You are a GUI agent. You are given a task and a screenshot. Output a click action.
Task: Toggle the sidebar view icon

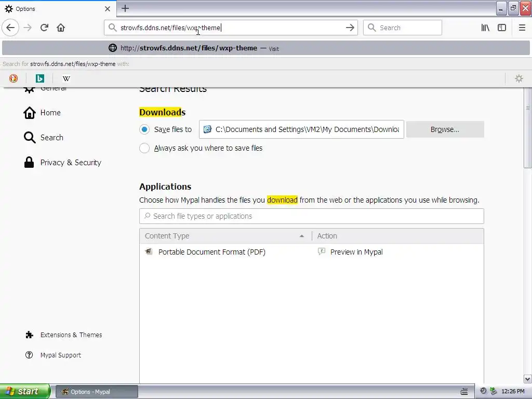502,28
